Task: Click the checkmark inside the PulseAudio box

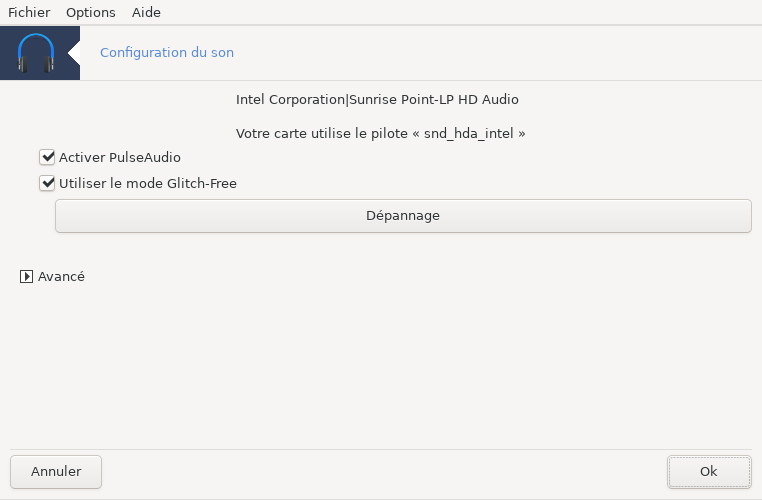Action: [x=46, y=157]
